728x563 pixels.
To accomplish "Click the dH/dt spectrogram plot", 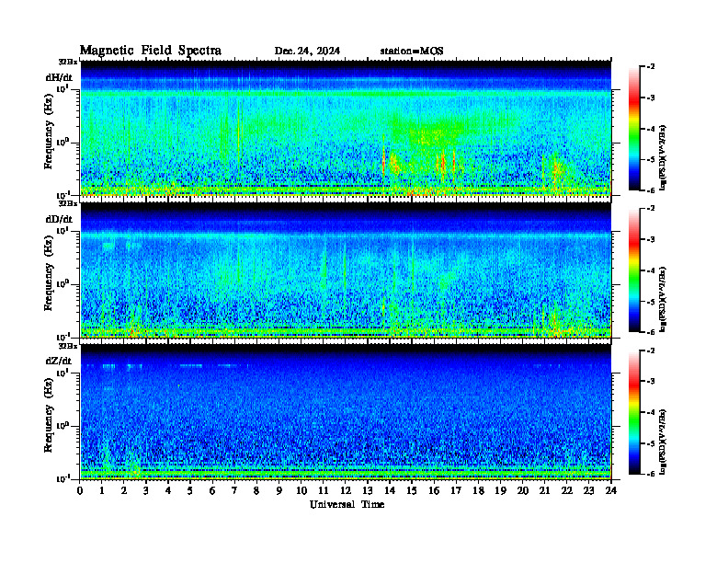I will pyautogui.click(x=346, y=128).
